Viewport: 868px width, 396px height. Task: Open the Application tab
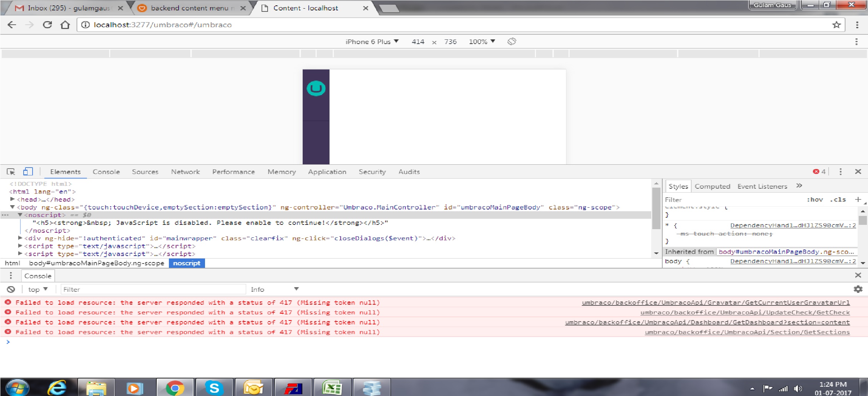click(x=327, y=172)
